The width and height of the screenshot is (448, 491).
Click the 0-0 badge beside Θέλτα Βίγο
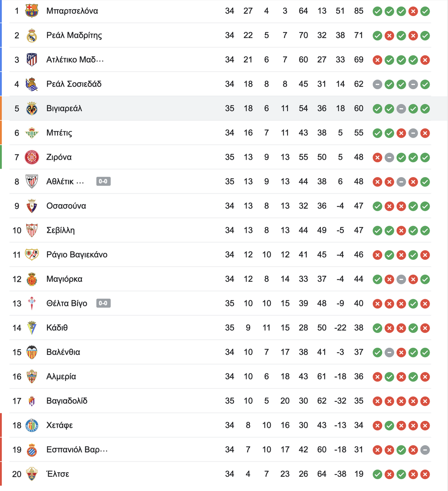[103, 303]
